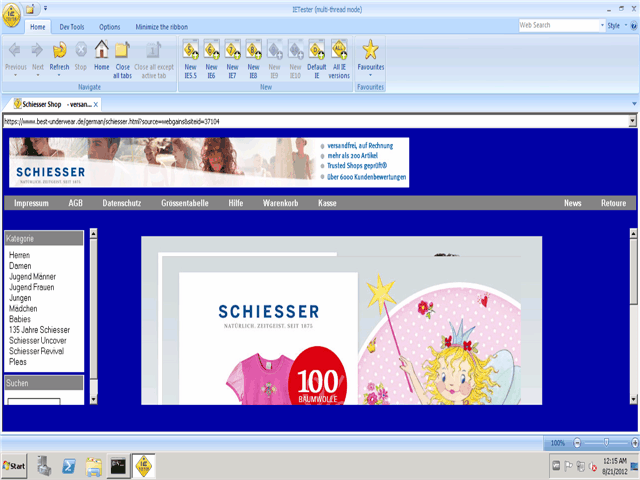The width and height of the screenshot is (640, 480).
Task: Select the Mädchen category
Action: pyautogui.click(x=23, y=308)
